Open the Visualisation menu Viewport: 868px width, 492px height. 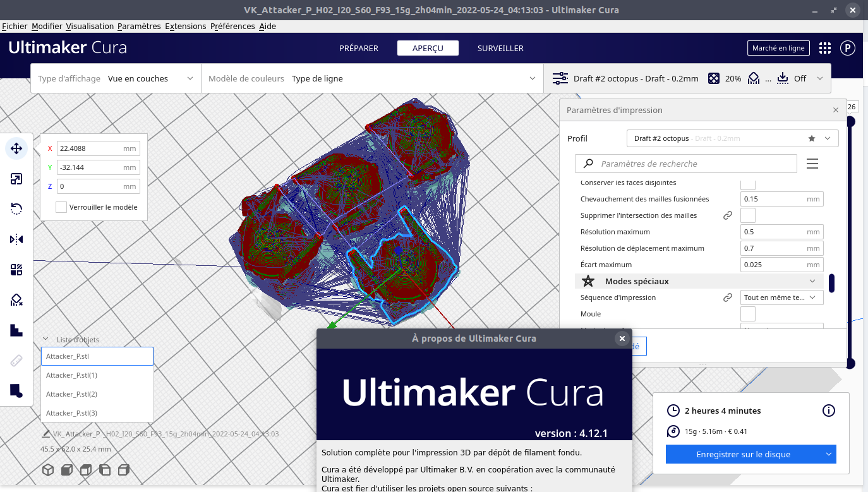coord(90,27)
